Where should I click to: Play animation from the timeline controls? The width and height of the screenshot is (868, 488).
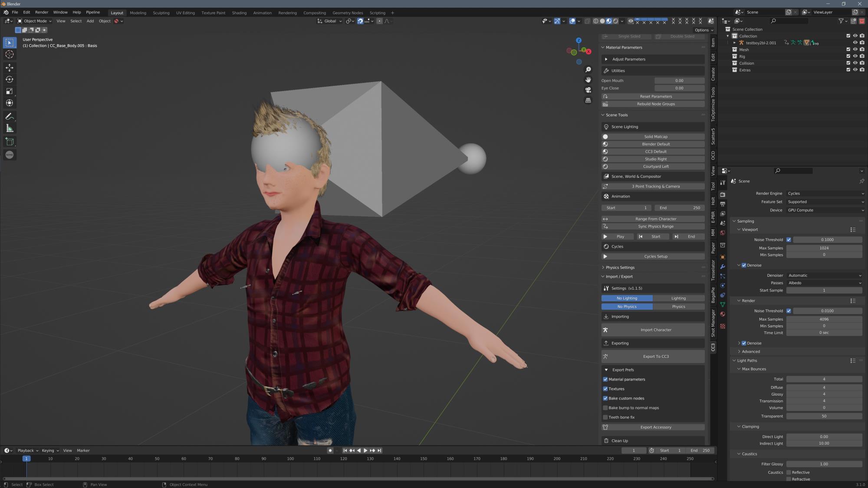point(365,451)
